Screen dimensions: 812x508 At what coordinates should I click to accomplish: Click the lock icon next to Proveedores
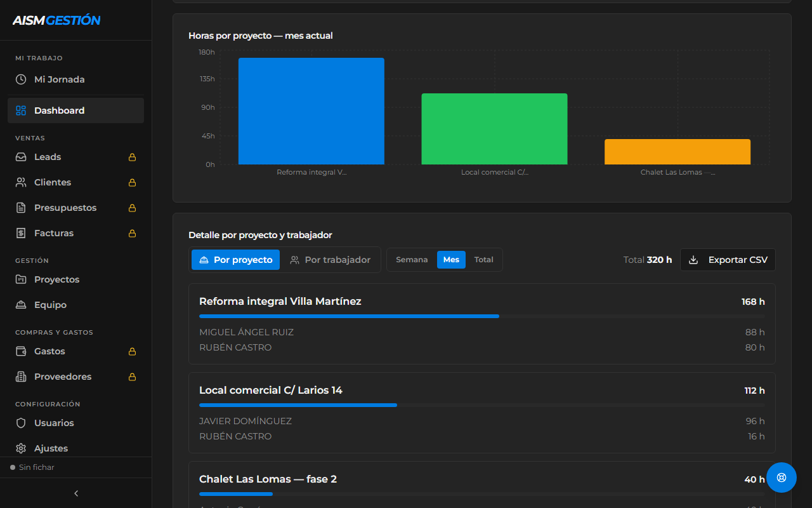click(x=133, y=377)
